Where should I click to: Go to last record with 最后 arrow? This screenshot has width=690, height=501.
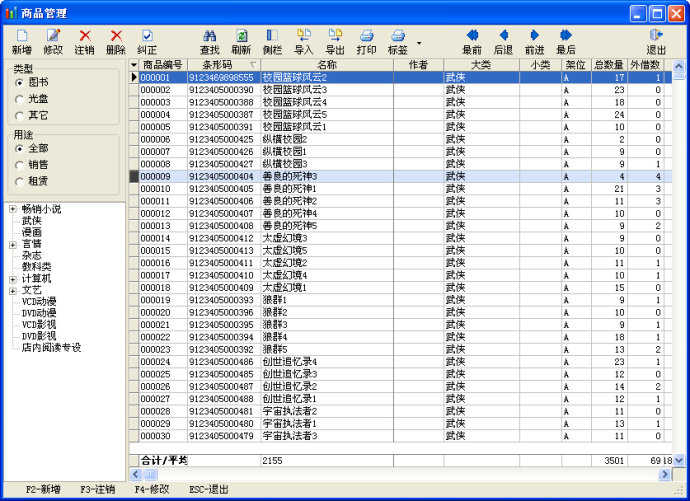(x=566, y=41)
